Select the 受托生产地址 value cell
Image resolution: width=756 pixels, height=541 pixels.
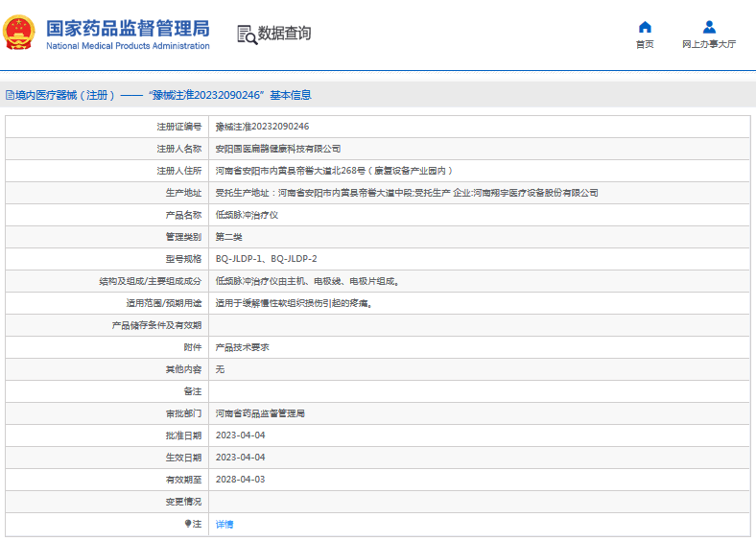[407, 193]
